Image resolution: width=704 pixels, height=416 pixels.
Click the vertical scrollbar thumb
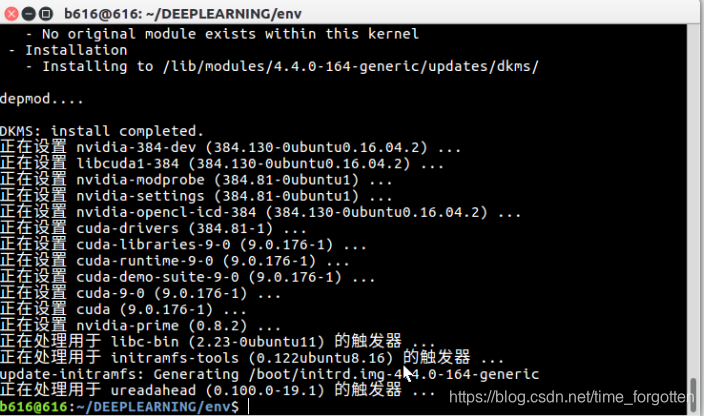[694, 395]
